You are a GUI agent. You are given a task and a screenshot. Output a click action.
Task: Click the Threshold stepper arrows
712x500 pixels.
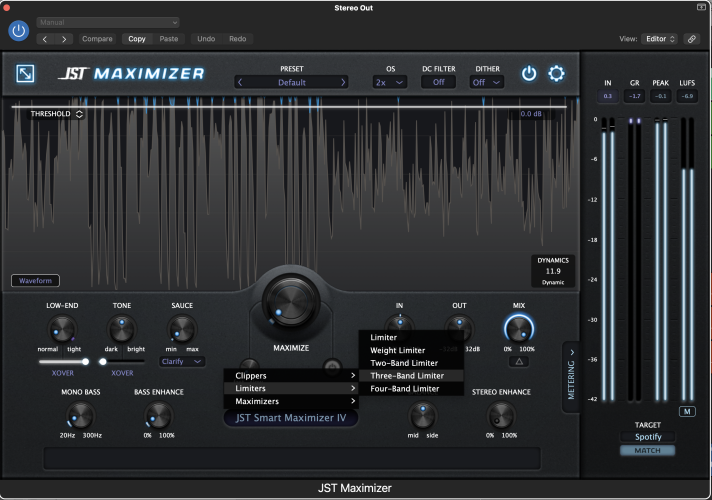coord(79,114)
